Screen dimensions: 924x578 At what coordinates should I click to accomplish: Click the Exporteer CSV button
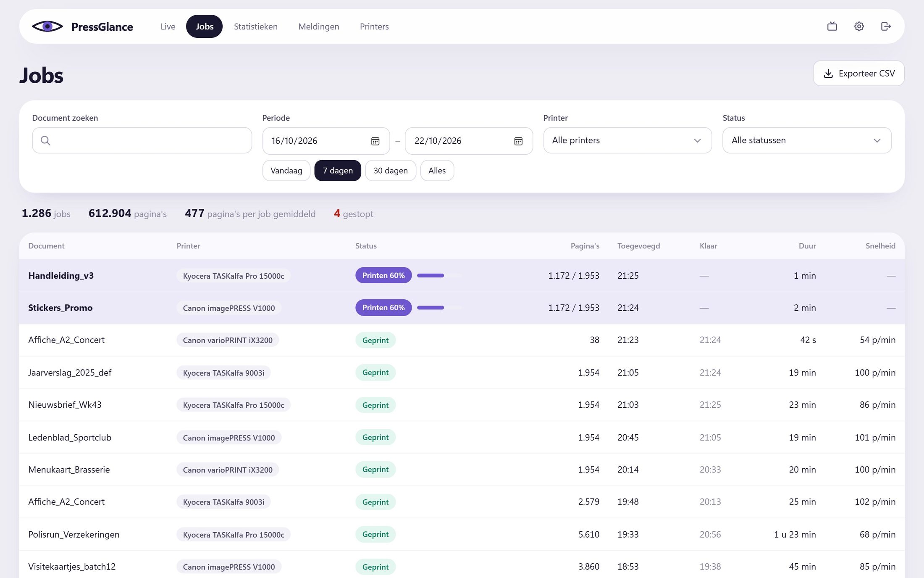tap(858, 74)
